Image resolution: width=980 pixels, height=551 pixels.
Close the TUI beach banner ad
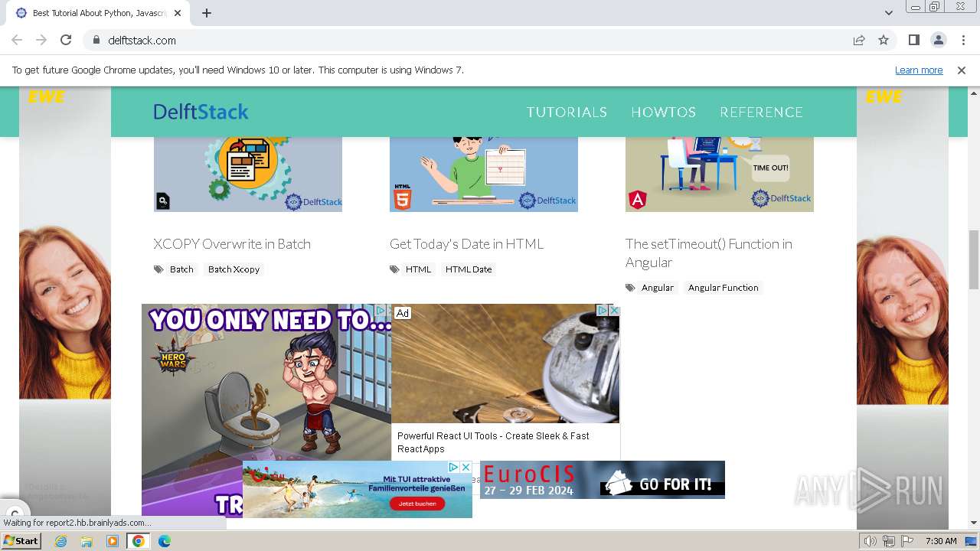point(465,467)
